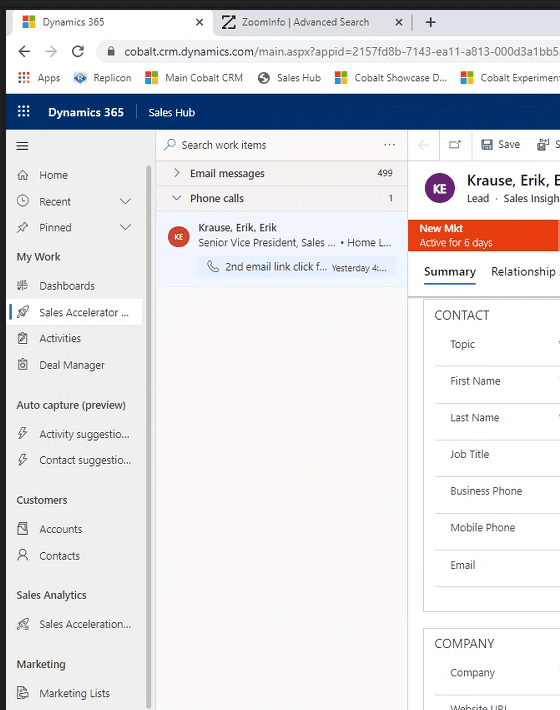
Task: Click the Activity suggestions lightning icon
Action: coord(23,433)
